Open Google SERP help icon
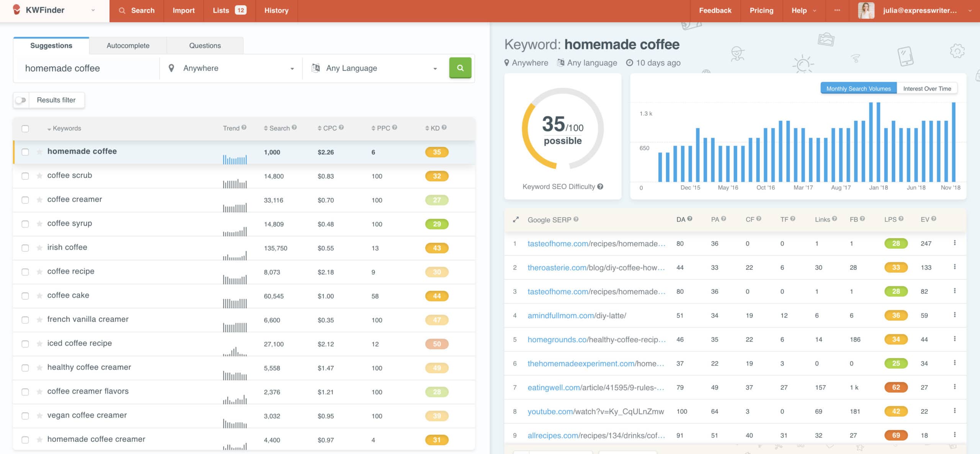 coord(576,219)
